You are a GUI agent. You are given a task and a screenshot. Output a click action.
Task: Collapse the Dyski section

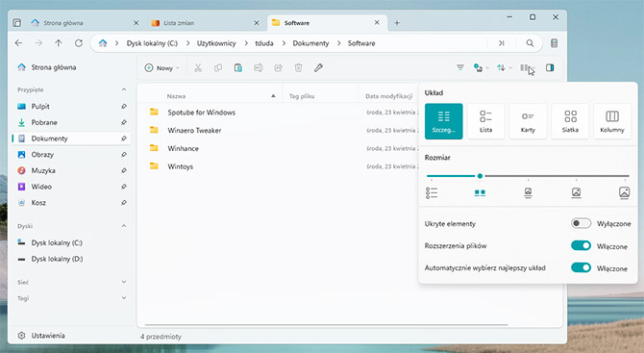click(x=124, y=226)
